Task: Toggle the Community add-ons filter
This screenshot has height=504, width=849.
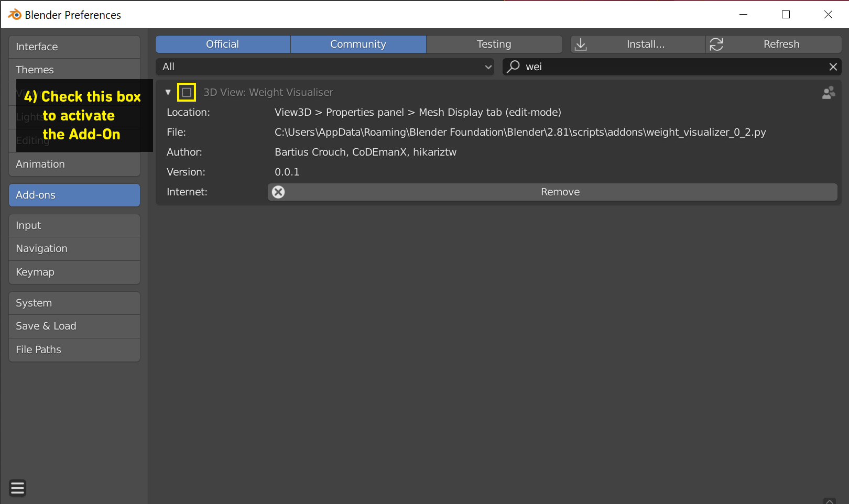Action: coord(358,44)
